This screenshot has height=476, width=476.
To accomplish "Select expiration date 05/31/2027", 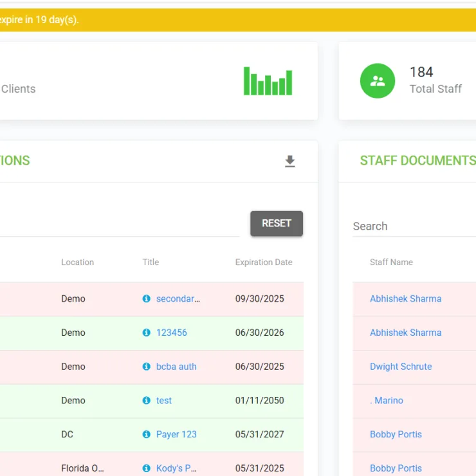I will point(260,434).
